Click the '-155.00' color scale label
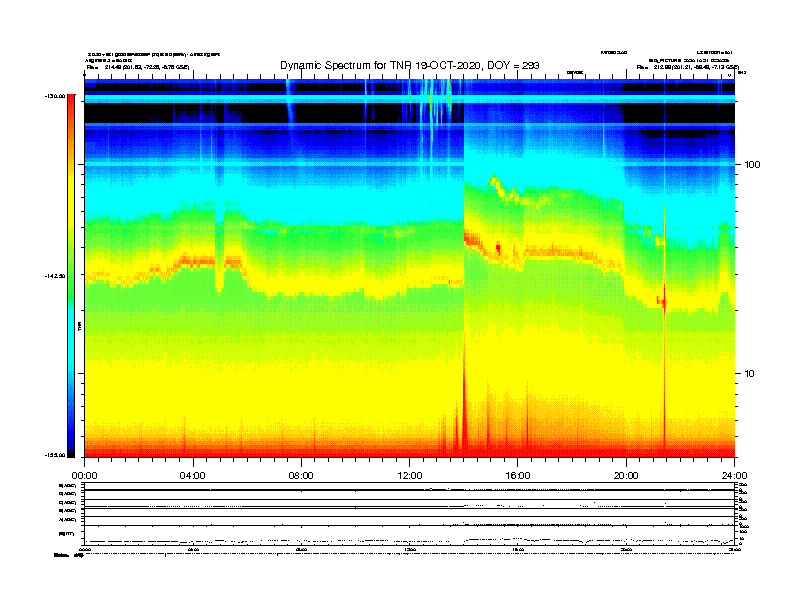The image size is (792, 612). [55, 455]
